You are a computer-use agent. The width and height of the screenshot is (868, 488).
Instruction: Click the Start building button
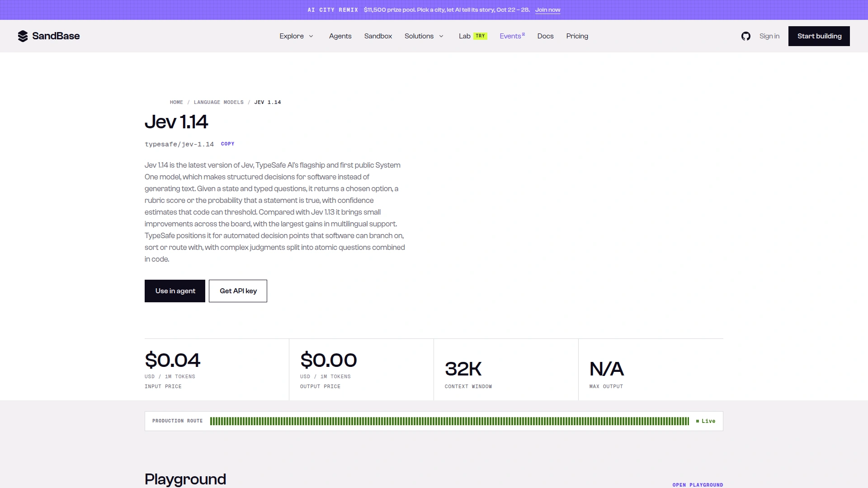pos(819,36)
